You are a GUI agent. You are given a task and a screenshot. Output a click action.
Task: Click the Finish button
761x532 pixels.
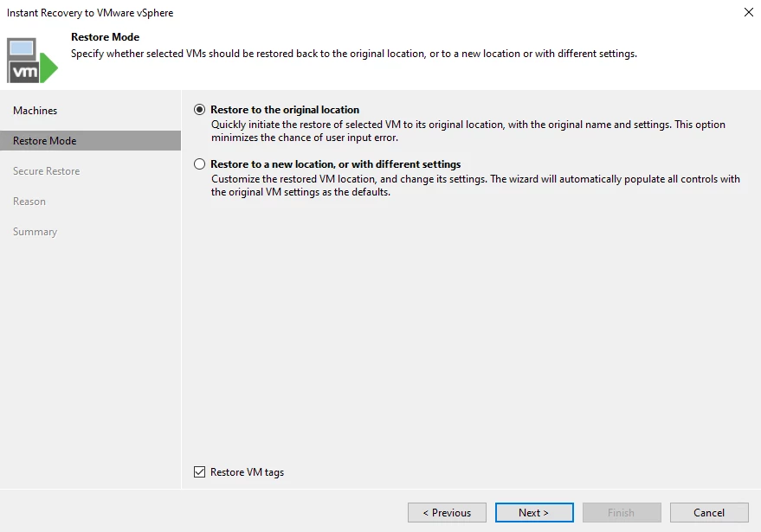click(x=621, y=513)
